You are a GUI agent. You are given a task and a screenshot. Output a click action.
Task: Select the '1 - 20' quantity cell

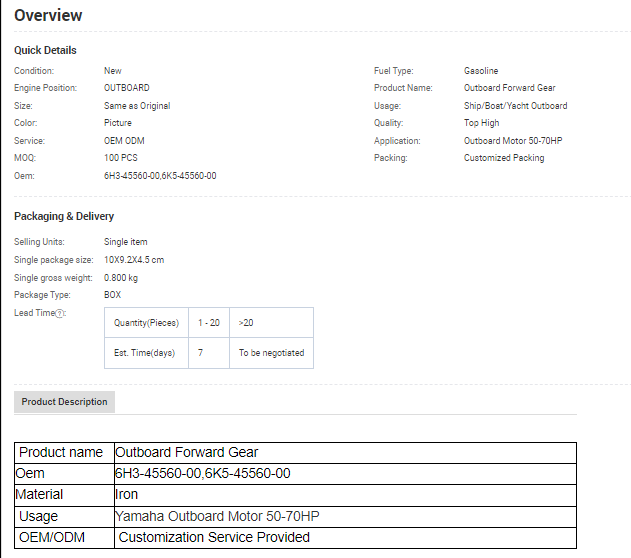(x=208, y=323)
